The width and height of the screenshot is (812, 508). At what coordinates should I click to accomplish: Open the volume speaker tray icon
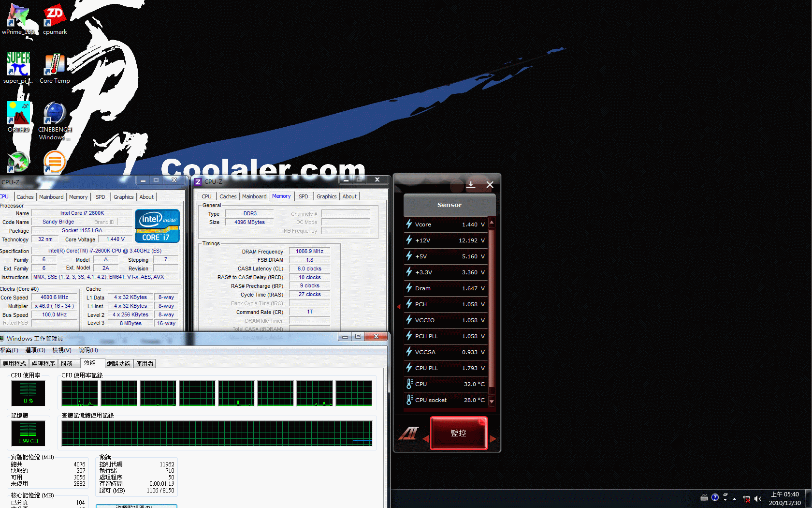(x=757, y=499)
